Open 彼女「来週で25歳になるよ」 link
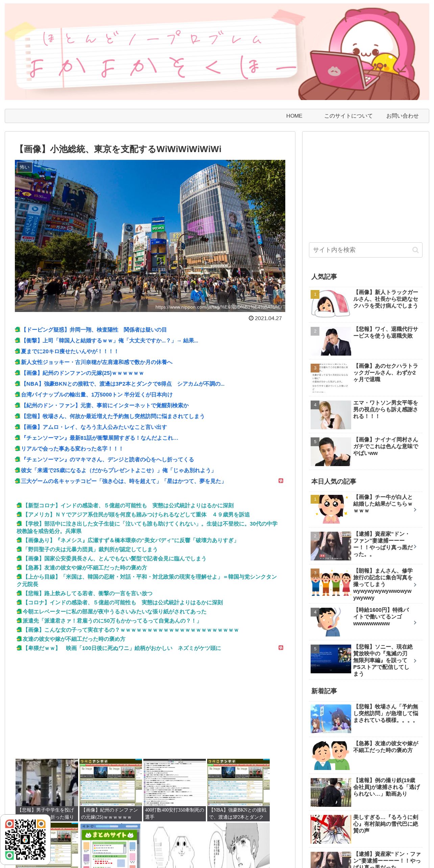 tap(118, 470)
